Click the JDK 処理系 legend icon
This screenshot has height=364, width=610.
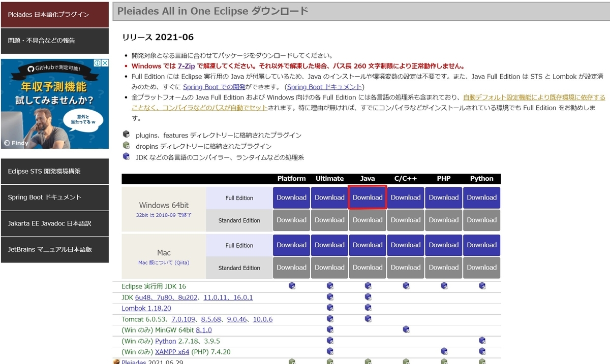[x=126, y=156]
